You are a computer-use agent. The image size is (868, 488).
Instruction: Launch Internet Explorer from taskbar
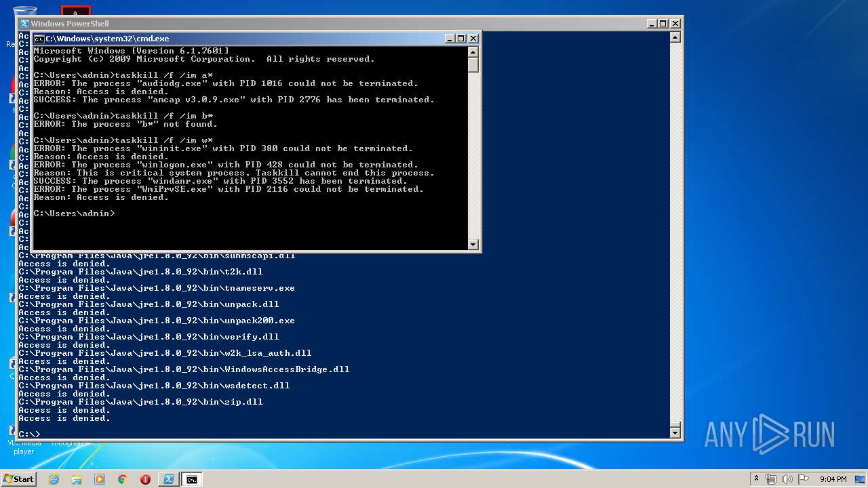click(x=54, y=479)
